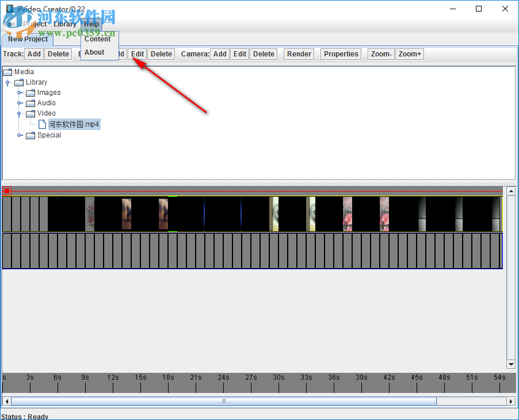The image size is (519, 420).
Task: Click the Special folder icon
Action: point(30,135)
